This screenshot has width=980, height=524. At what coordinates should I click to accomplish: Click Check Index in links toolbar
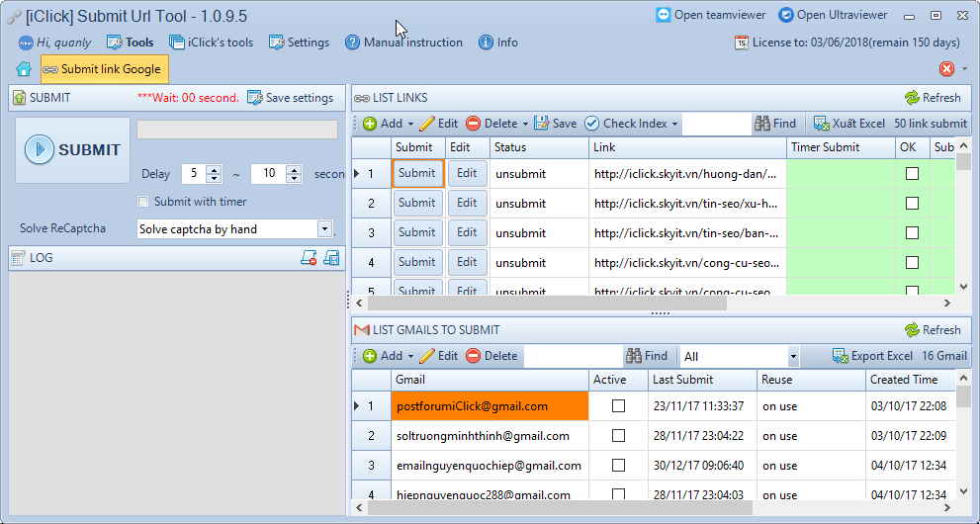(x=626, y=124)
